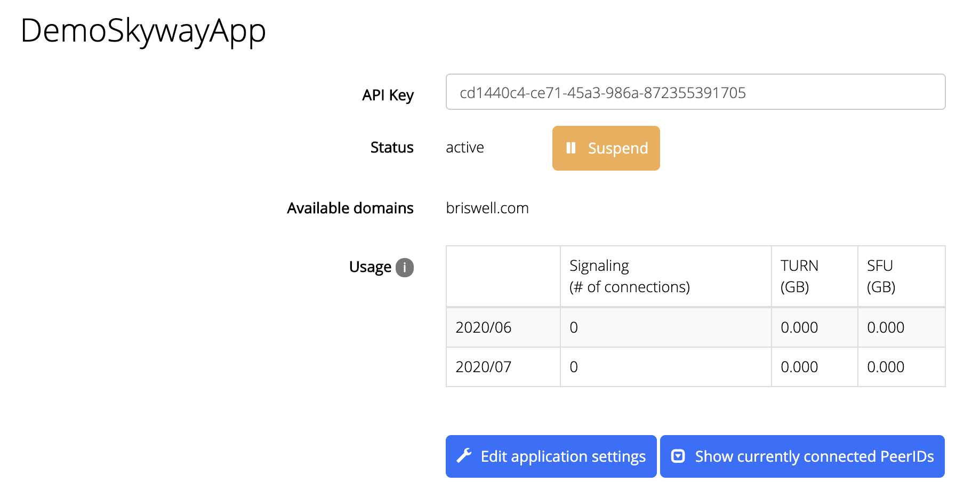Screen dimensions: 980x498
Task: Select the 2020/07 SFU usage value
Action: click(885, 367)
